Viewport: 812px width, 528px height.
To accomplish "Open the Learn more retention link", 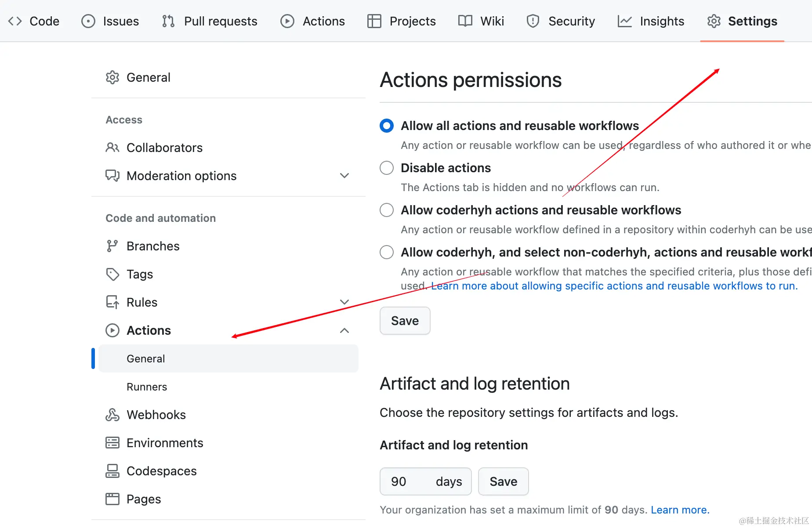I will tap(680, 510).
